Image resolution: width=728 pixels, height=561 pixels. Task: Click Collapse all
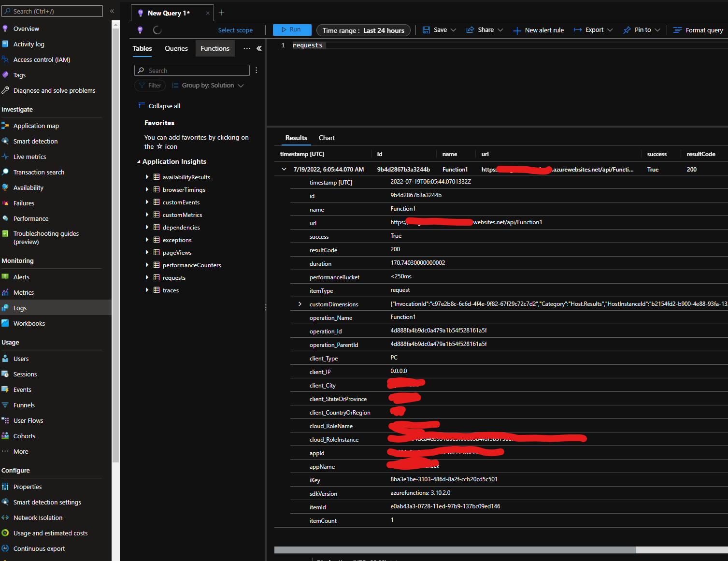(159, 106)
